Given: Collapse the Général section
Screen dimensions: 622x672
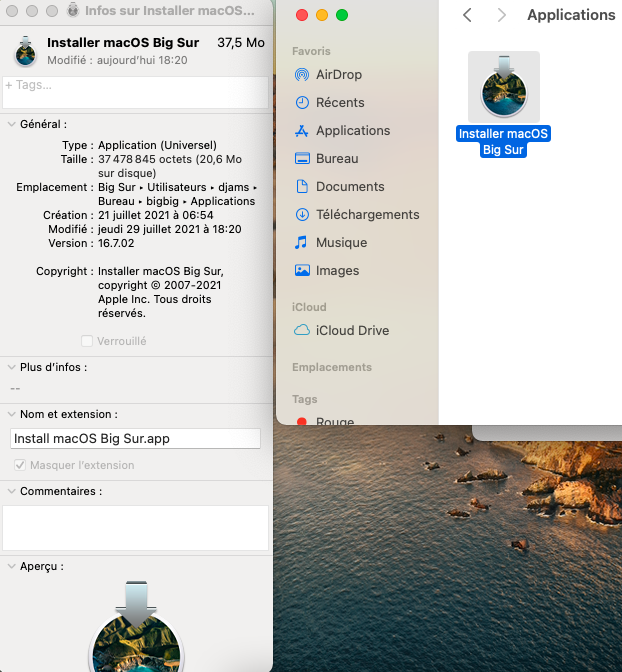Looking at the screenshot, I should point(12,124).
